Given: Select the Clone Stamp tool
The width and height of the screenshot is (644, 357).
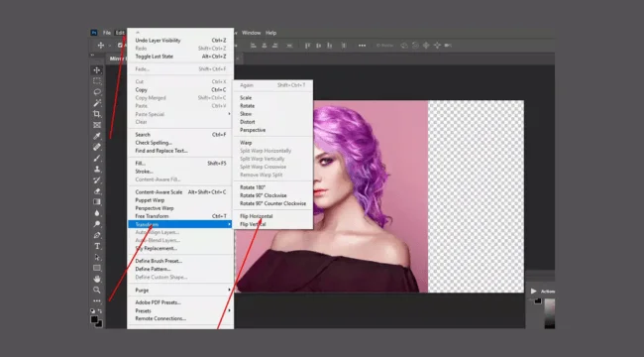Looking at the screenshot, I should [97, 169].
